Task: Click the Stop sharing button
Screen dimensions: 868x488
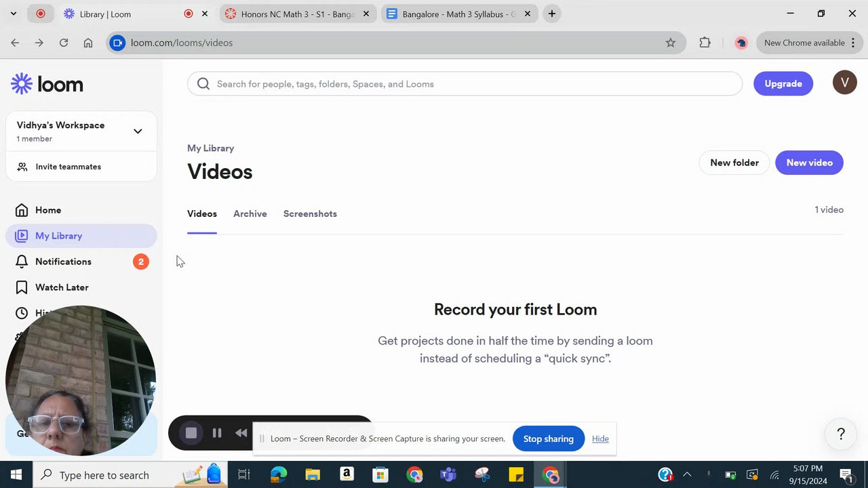Action: pos(549,439)
